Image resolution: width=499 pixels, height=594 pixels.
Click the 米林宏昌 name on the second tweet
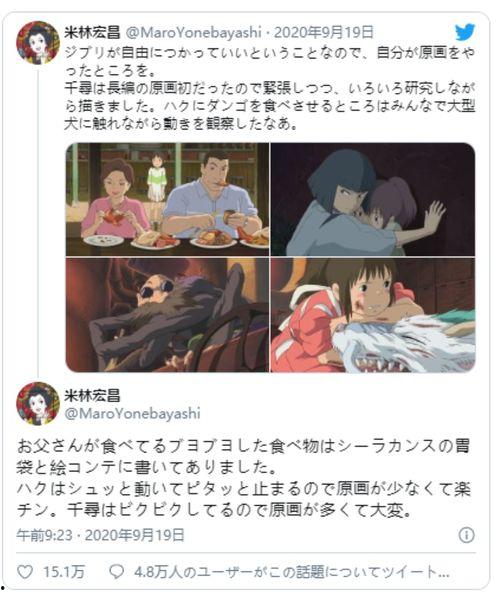point(92,396)
